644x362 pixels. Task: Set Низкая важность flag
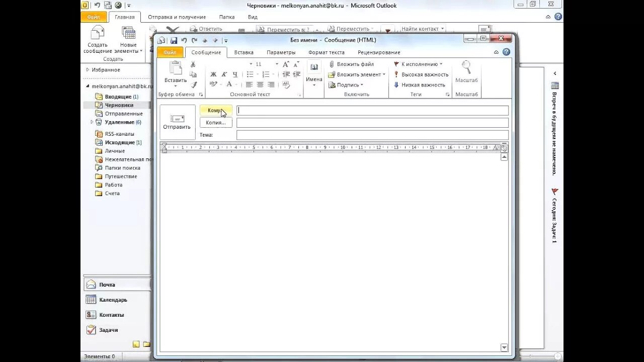[x=420, y=85]
